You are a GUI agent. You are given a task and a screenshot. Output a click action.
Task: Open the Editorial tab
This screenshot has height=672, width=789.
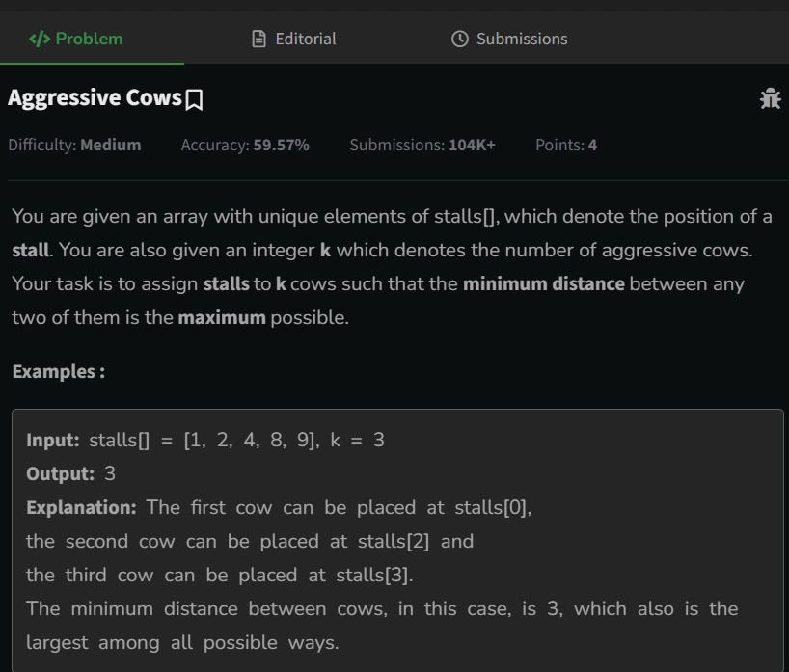click(294, 39)
